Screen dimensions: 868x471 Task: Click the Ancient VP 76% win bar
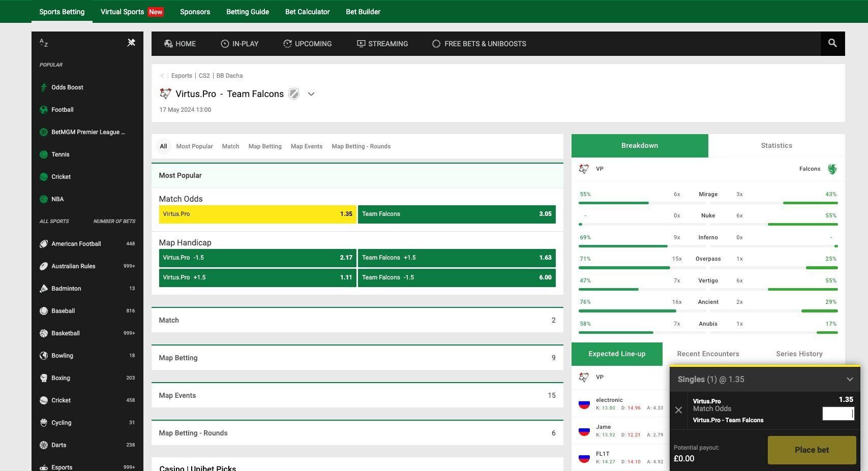click(627, 310)
